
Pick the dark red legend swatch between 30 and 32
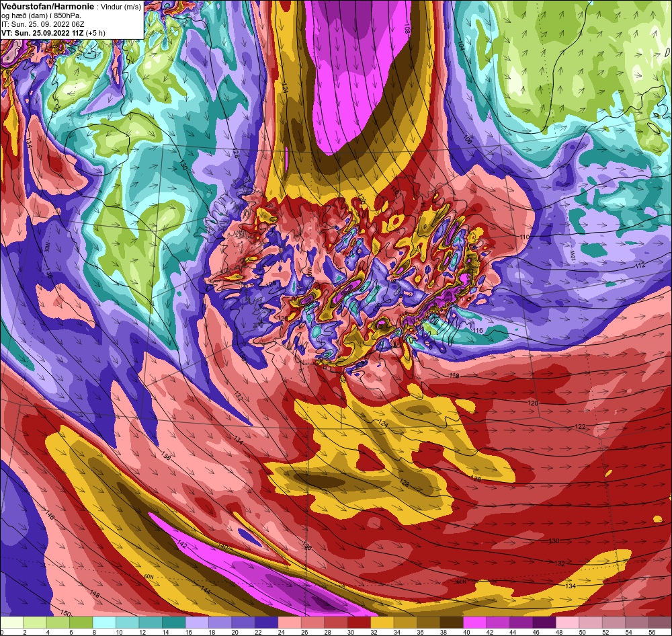click(x=359, y=623)
